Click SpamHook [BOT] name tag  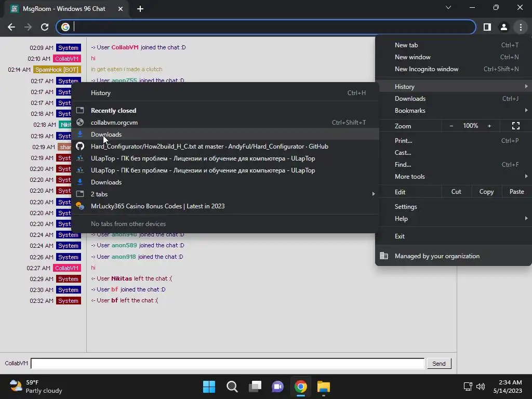pos(57,70)
